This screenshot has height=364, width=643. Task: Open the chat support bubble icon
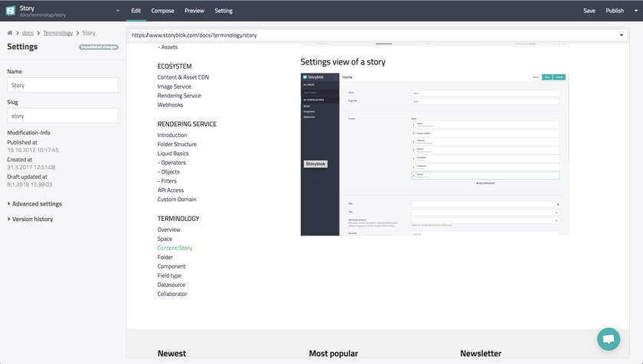point(609,339)
